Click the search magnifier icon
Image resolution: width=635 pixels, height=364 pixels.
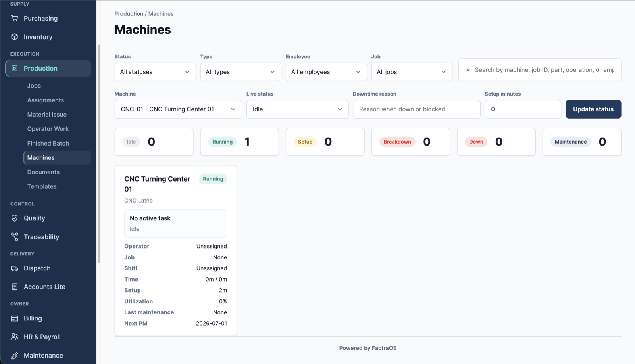click(x=468, y=70)
